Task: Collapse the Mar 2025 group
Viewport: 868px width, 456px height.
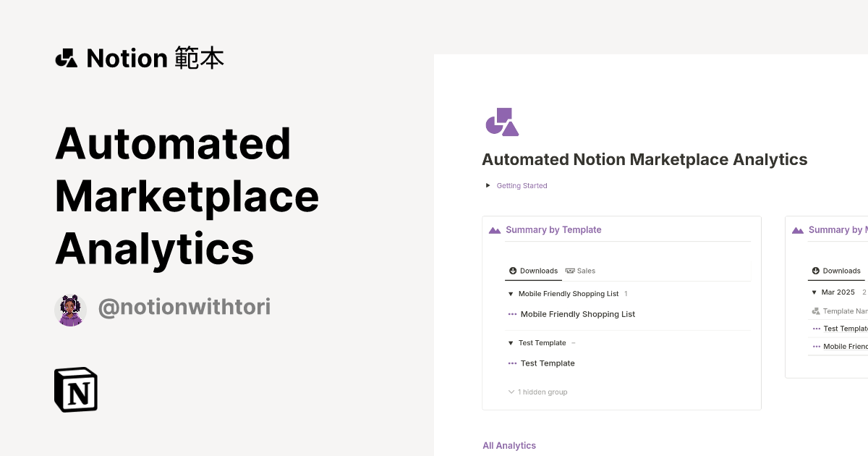Action: click(x=814, y=292)
